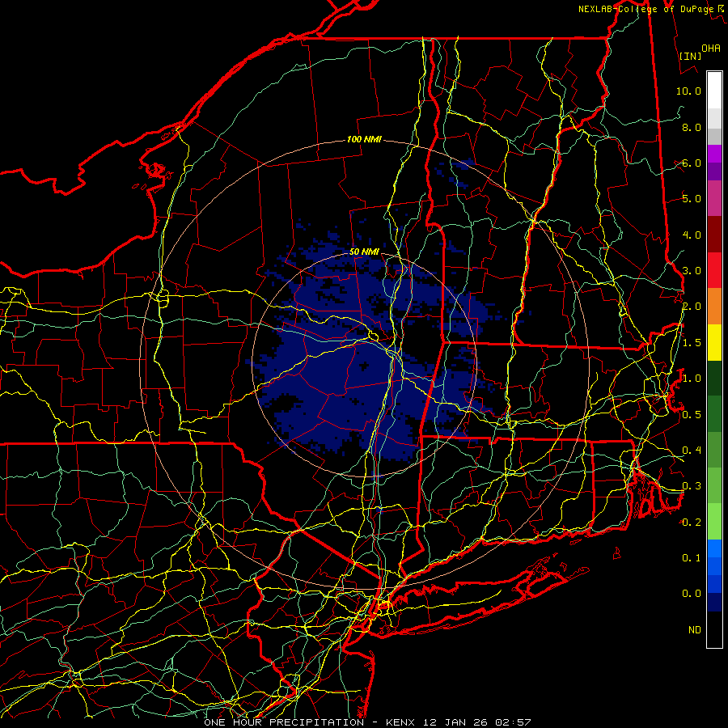728x728 pixels.
Task: Click the 50 NMI range ring label
Action: 364,252
